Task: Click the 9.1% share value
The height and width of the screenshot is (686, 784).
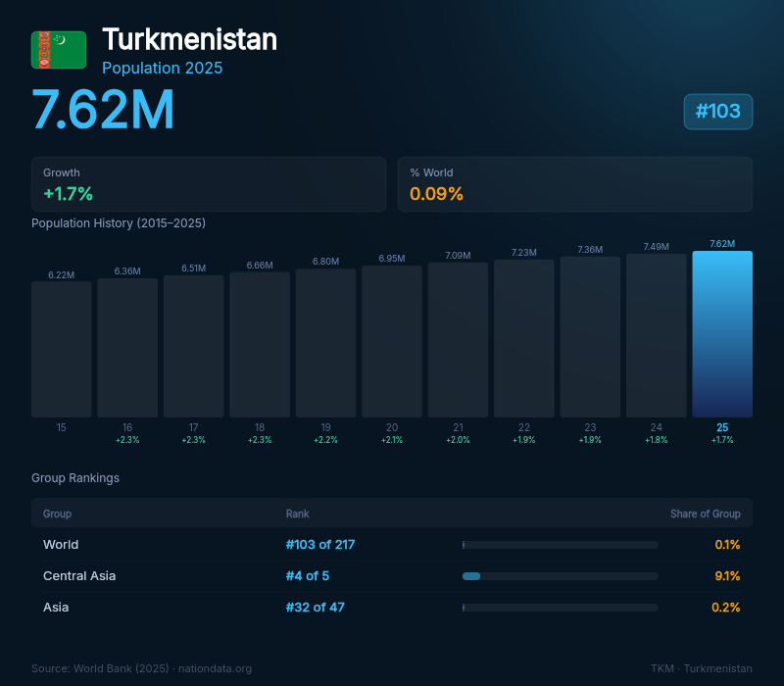Action: (727, 576)
